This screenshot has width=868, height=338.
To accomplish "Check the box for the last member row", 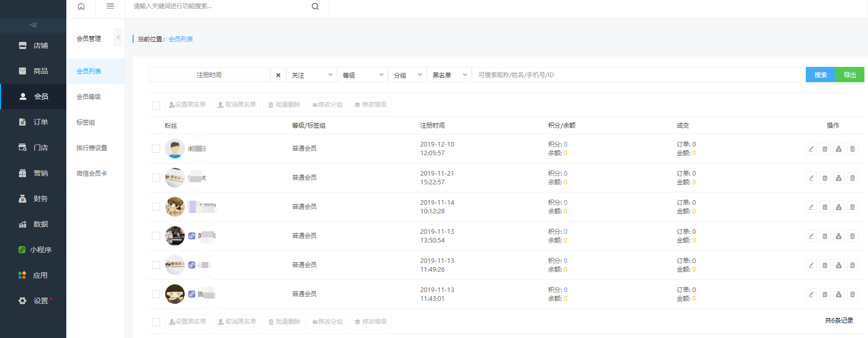I will tap(156, 294).
